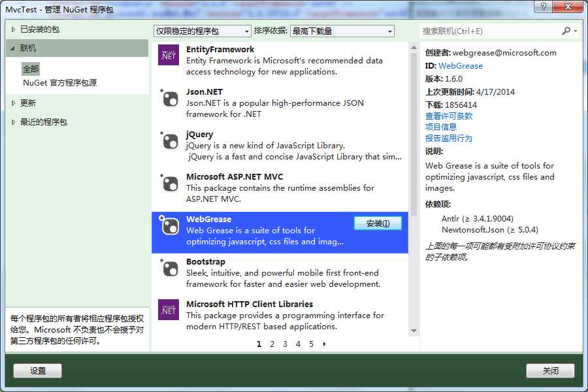Go to page 5 of results
This screenshot has height=392, width=588.
click(x=311, y=344)
